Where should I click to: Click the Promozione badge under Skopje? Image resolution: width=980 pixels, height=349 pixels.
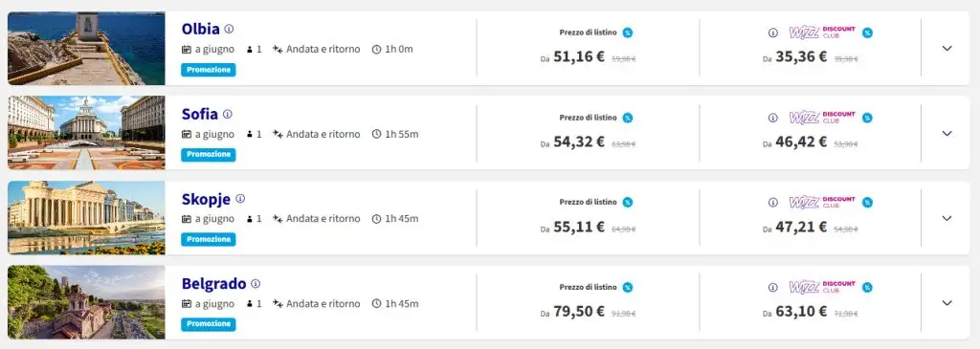[208, 239]
